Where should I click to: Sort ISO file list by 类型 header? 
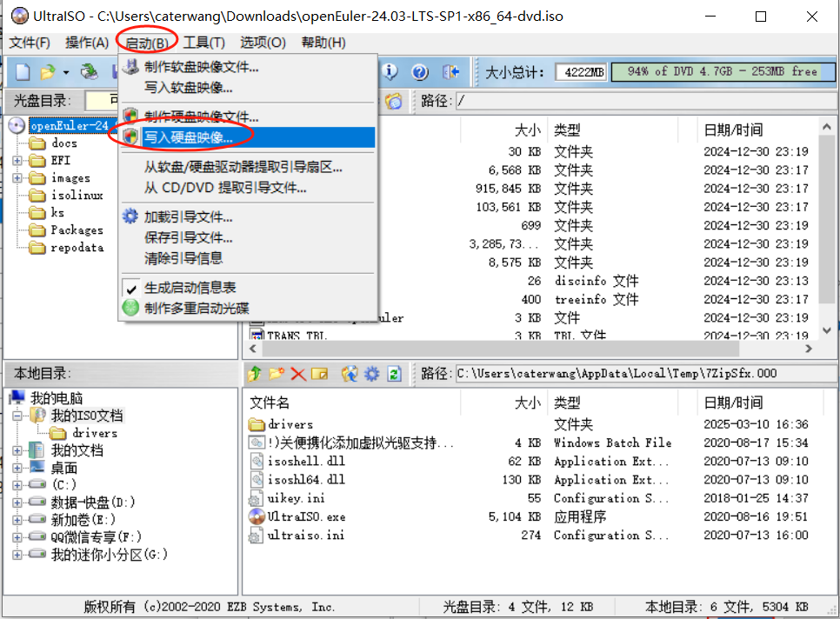pos(567,130)
